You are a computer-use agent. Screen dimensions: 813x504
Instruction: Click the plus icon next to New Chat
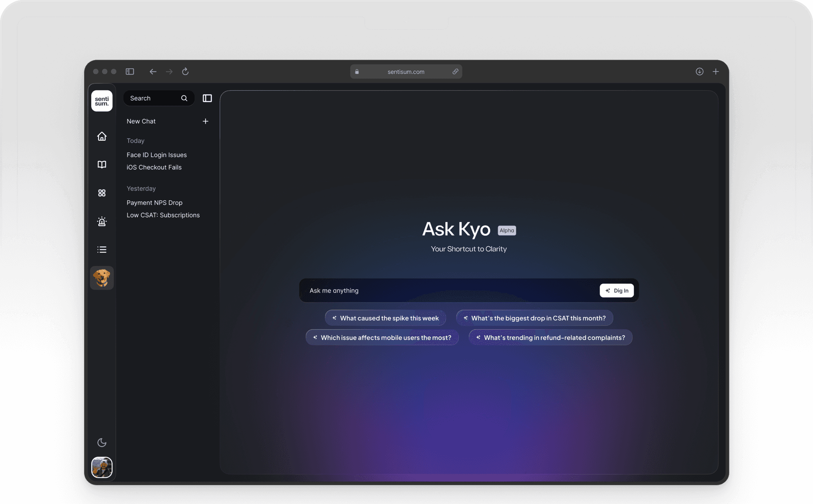(x=205, y=121)
